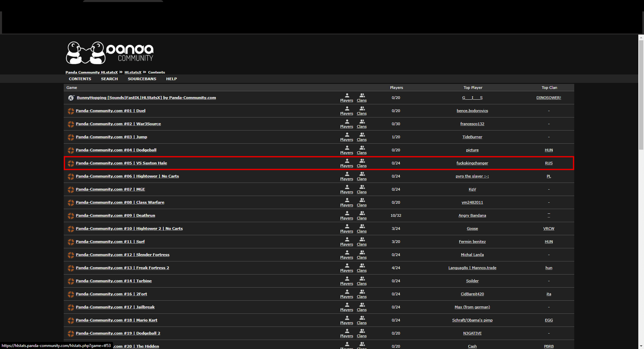The image size is (644, 349).
Task: Click the Panda Community logo
Action: [x=109, y=53]
